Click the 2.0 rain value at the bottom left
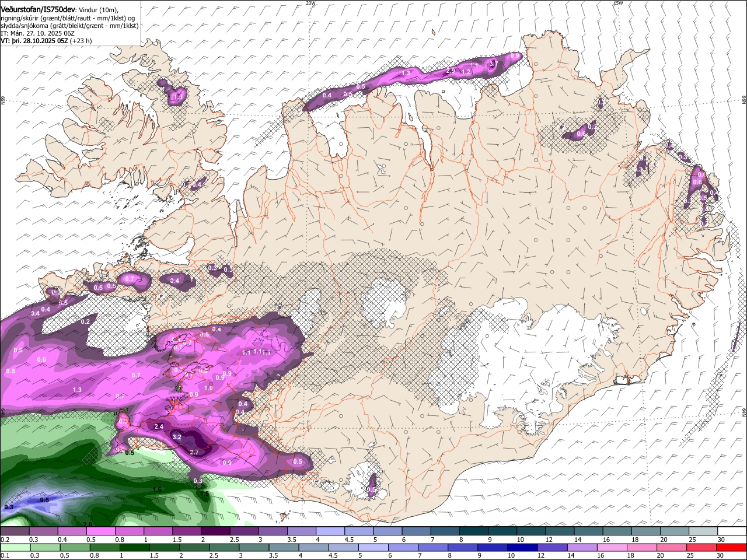 pyautogui.click(x=88, y=524)
